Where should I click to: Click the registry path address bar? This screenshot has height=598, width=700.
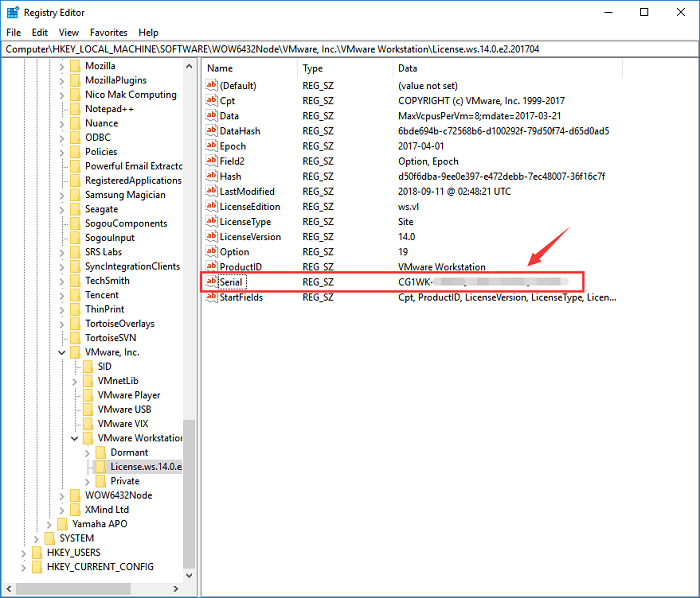(x=350, y=49)
